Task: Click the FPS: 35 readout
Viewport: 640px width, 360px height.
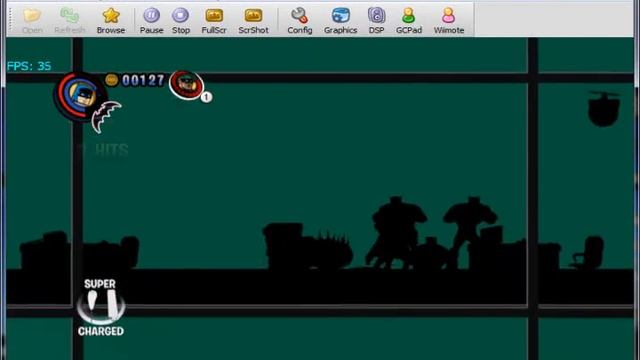Action: pos(29,66)
